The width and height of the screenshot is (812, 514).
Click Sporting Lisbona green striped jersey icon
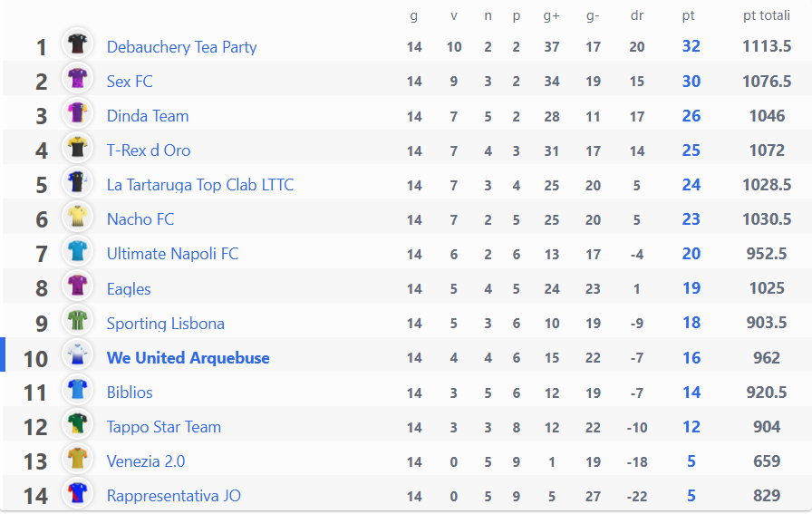(77, 320)
